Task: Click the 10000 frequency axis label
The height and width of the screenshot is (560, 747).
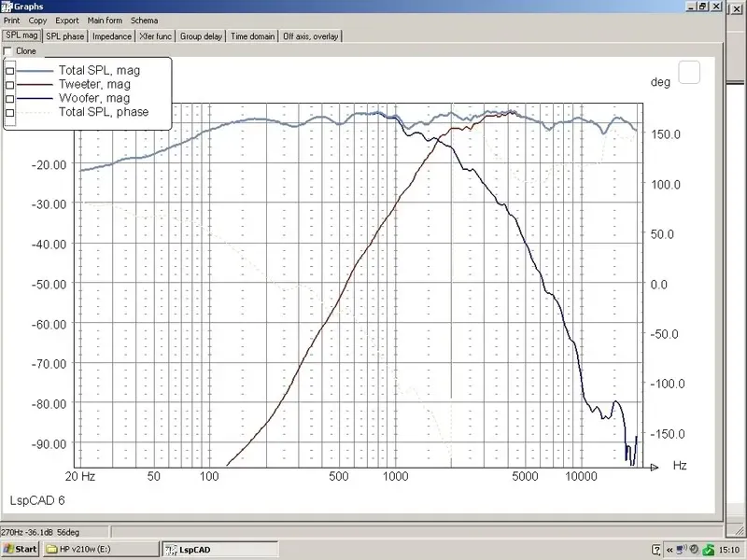Action: (581, 476)
